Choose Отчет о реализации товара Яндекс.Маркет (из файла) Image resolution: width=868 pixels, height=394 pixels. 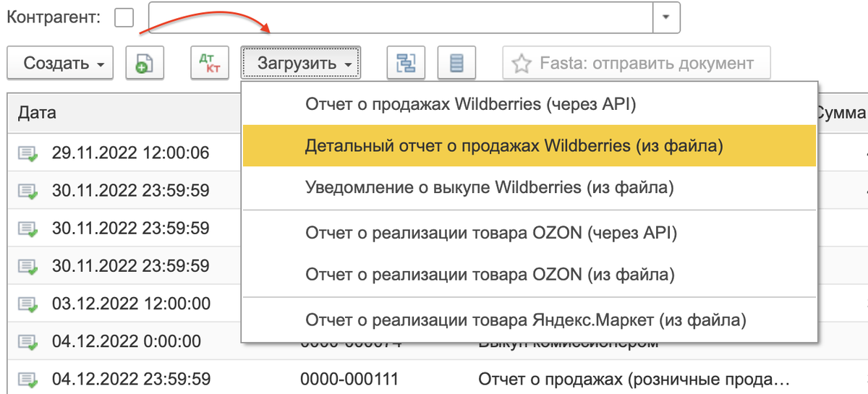pyautogui.click(x=529, y=320)
